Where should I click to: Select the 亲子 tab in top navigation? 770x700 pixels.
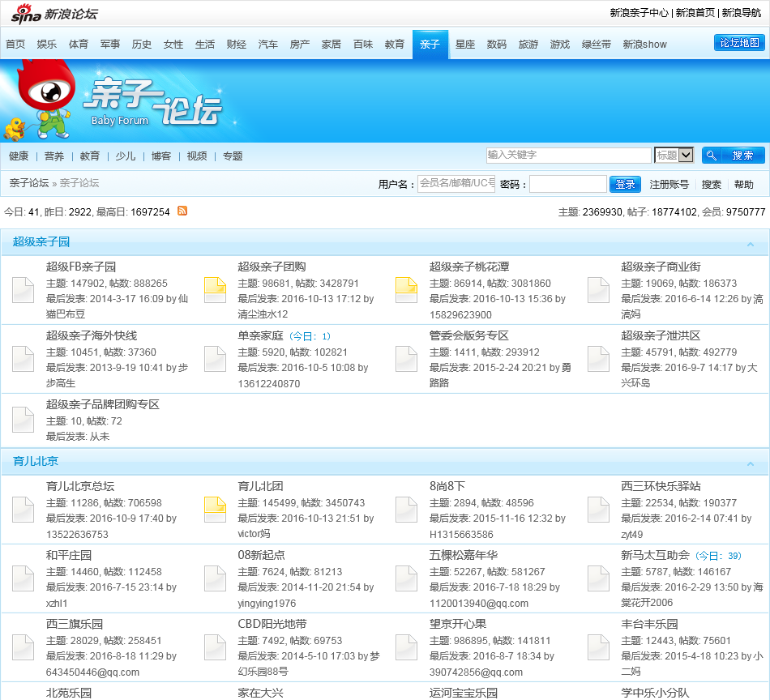pyautogui.click(x=430, y=45)
